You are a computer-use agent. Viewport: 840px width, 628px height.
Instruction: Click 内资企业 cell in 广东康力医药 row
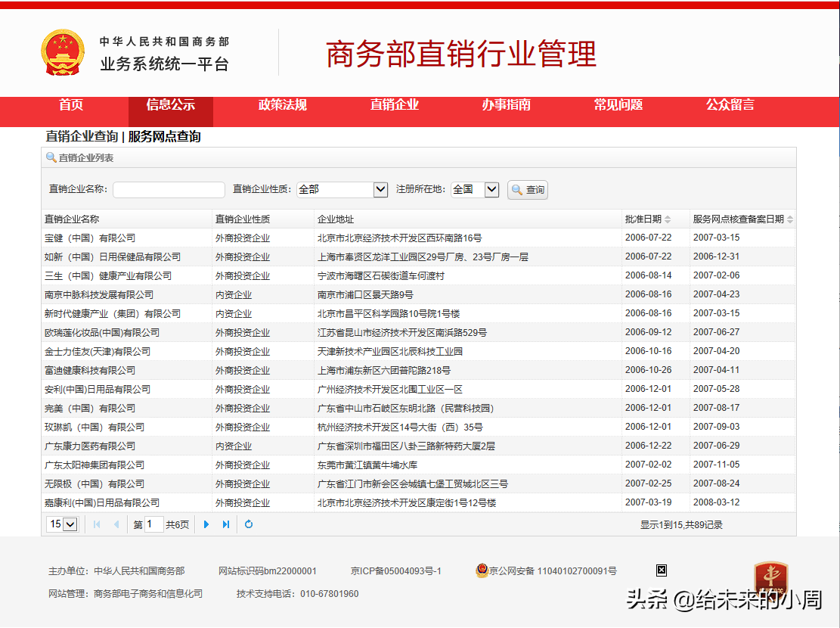[234, 446]
